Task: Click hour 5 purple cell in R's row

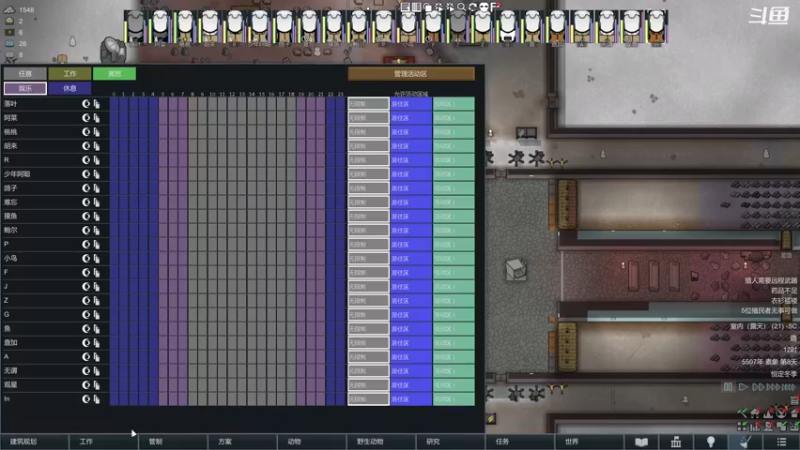Action: (x=163, y=160)
